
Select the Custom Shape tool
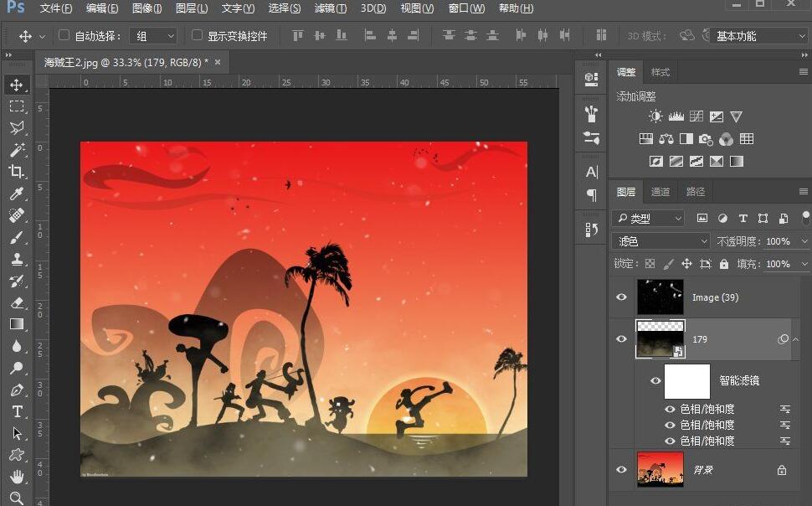(x=17, y=455)
